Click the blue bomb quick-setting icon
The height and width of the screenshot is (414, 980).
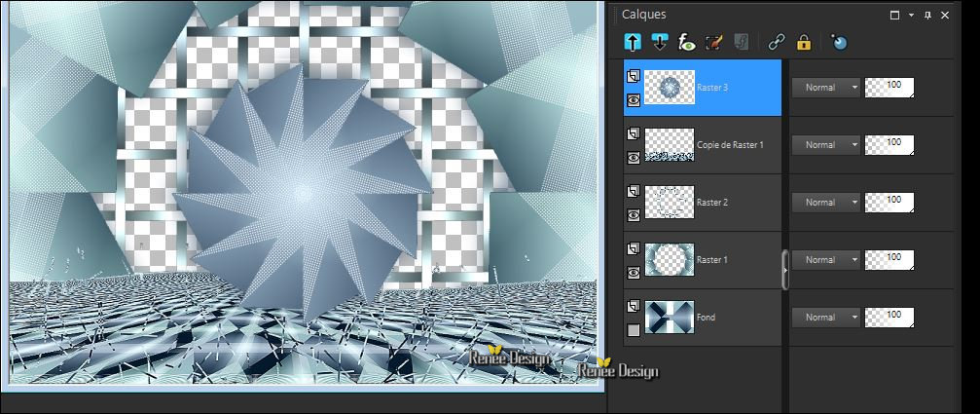click(839, 42)
